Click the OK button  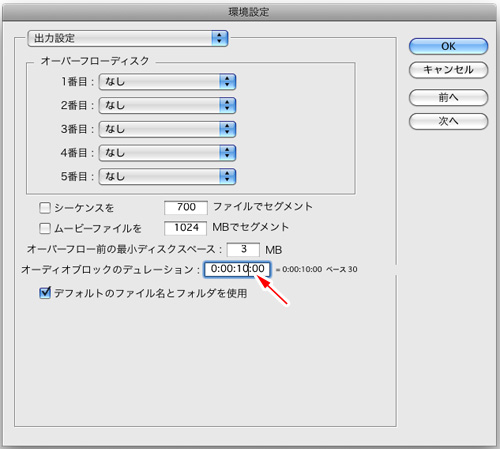[448, 46]
